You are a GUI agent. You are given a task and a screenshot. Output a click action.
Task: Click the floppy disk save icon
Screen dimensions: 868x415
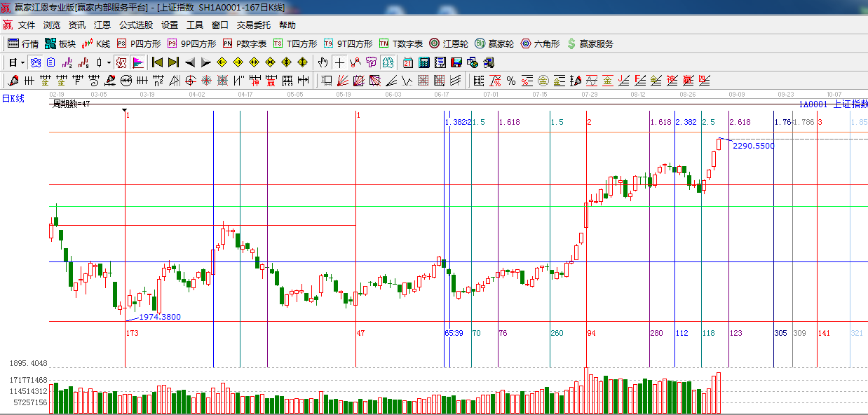click(x=456, y=62)
